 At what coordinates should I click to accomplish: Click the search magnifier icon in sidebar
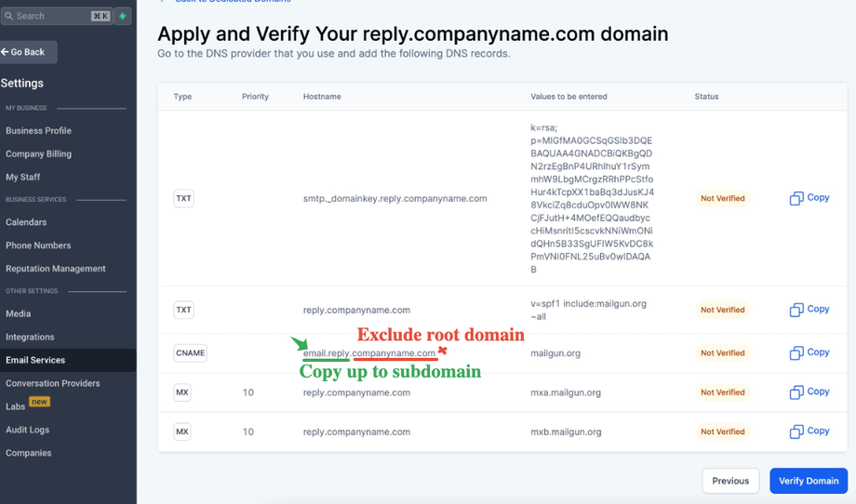pyautogui.click(x=9, y=16)
